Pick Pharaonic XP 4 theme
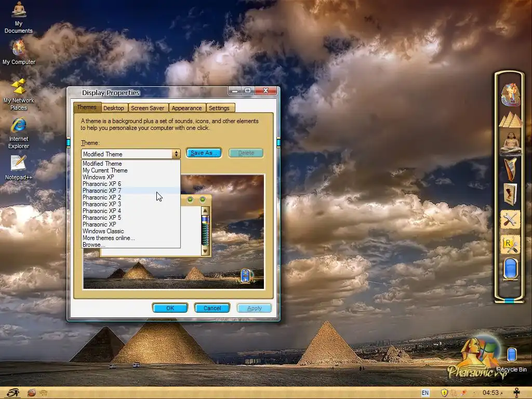The image size is (532, 399). 131,211
